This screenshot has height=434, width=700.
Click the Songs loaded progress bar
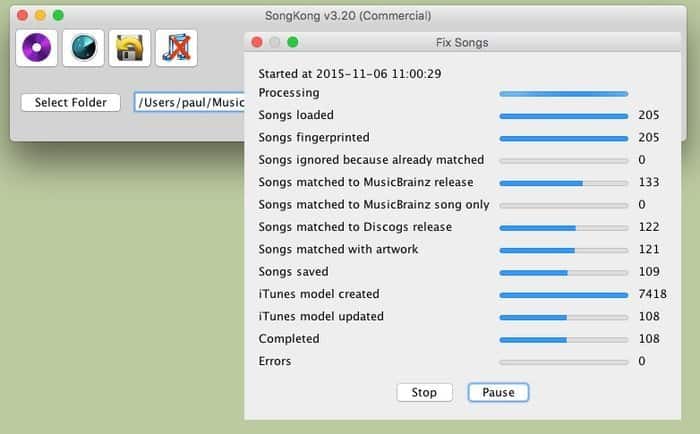[x=563, y=116]
